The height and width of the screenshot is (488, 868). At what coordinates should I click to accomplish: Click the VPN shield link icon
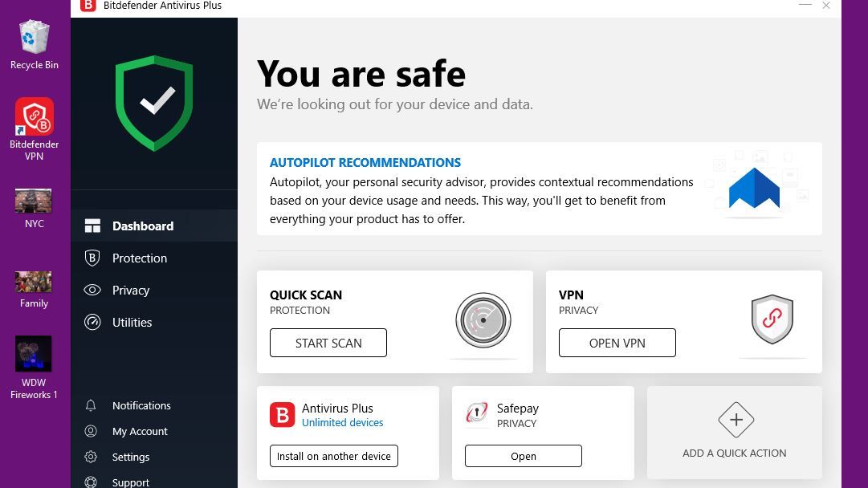[x=772, y=319]
